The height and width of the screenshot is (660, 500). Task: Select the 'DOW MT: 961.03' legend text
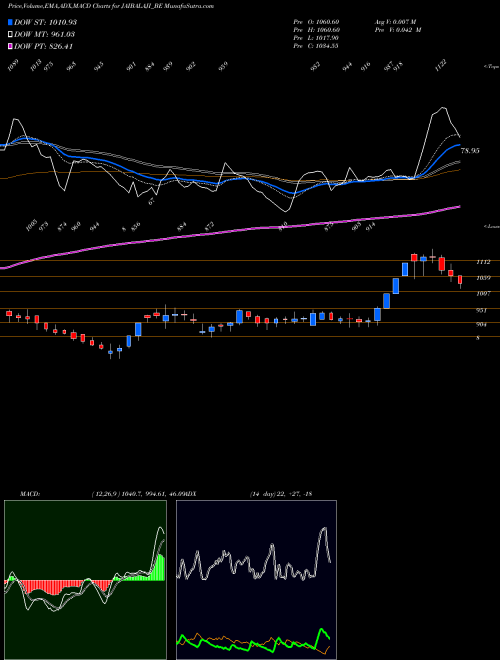tap(44, 34)
